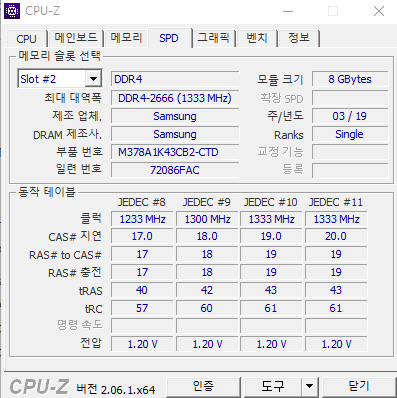Click the 1300 MHz clock value

[x=207, y=219]
